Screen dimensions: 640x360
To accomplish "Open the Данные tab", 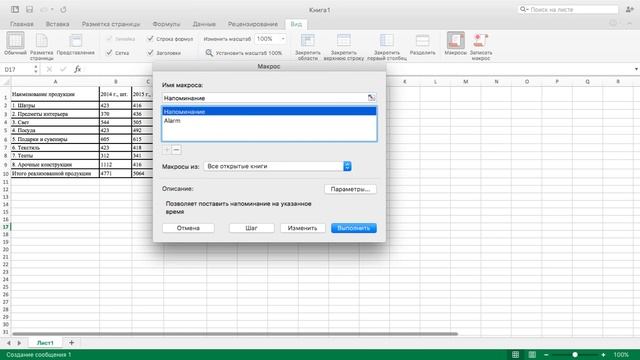I will (x=204, y=24).
